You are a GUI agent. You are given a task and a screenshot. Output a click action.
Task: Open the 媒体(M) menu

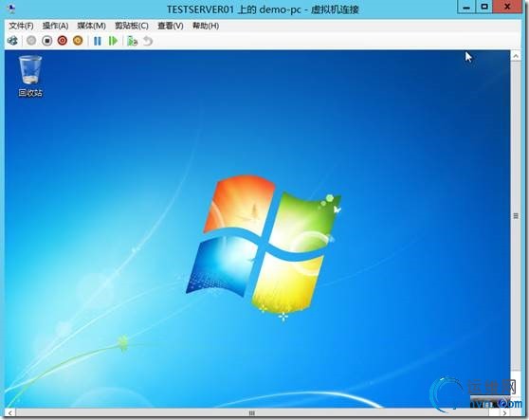click(x=91, y=26)
